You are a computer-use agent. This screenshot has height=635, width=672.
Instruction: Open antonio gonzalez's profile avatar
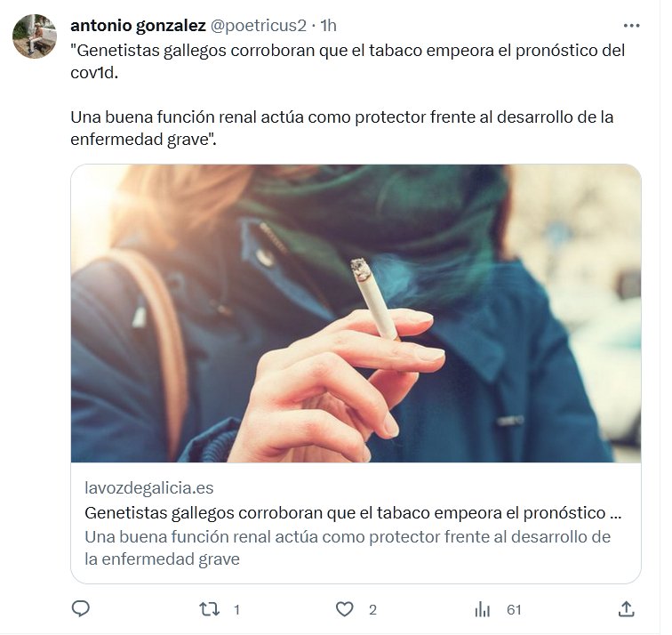[35, 36]
